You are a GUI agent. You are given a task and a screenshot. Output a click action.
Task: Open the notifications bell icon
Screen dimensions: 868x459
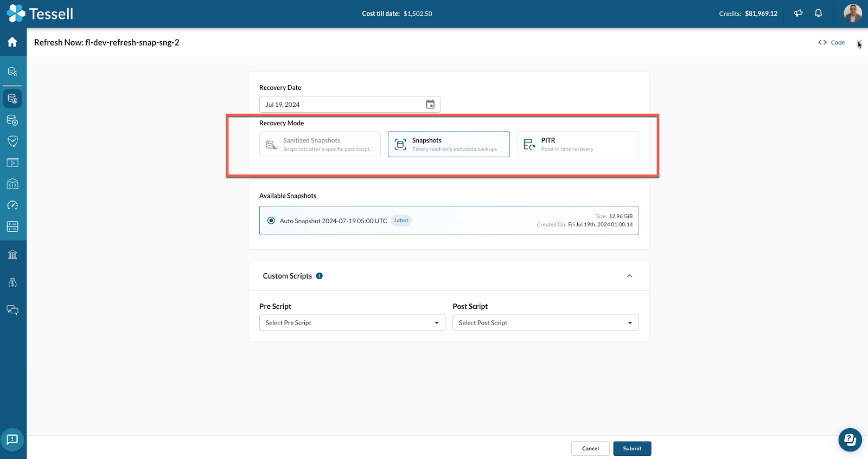818,14
